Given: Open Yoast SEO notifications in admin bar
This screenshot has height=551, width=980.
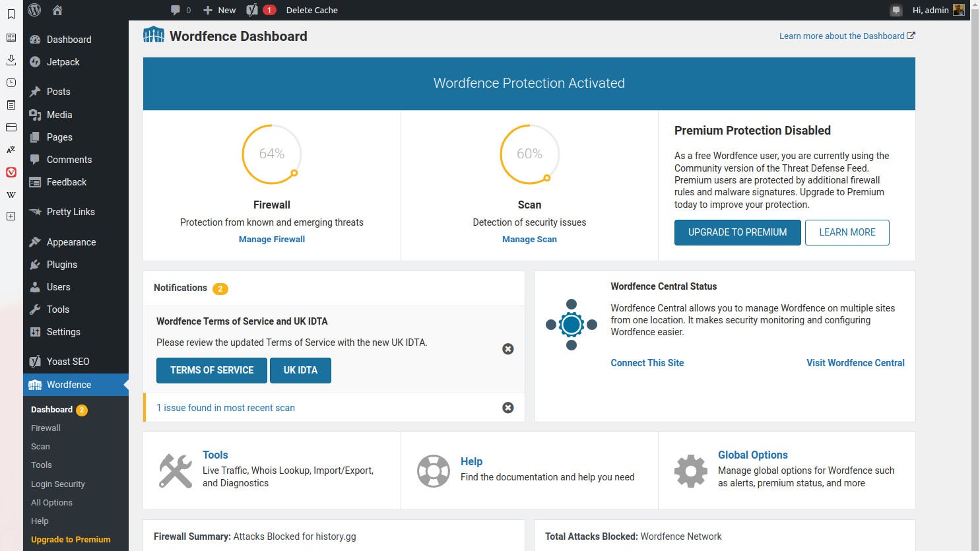Looking at the screenshot, I should click(x=261, y=10).
